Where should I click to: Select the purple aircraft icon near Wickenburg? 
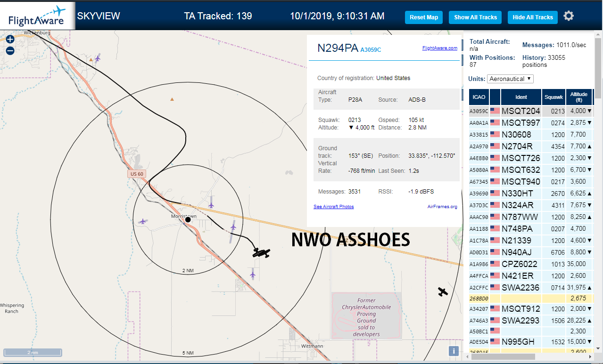[97, 58]
